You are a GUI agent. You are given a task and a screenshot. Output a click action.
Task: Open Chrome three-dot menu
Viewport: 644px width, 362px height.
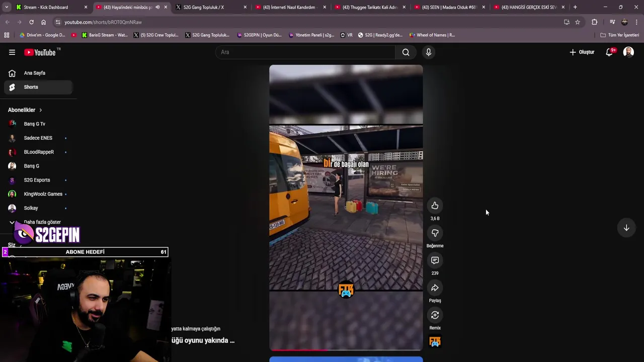(x=637, y=22)
